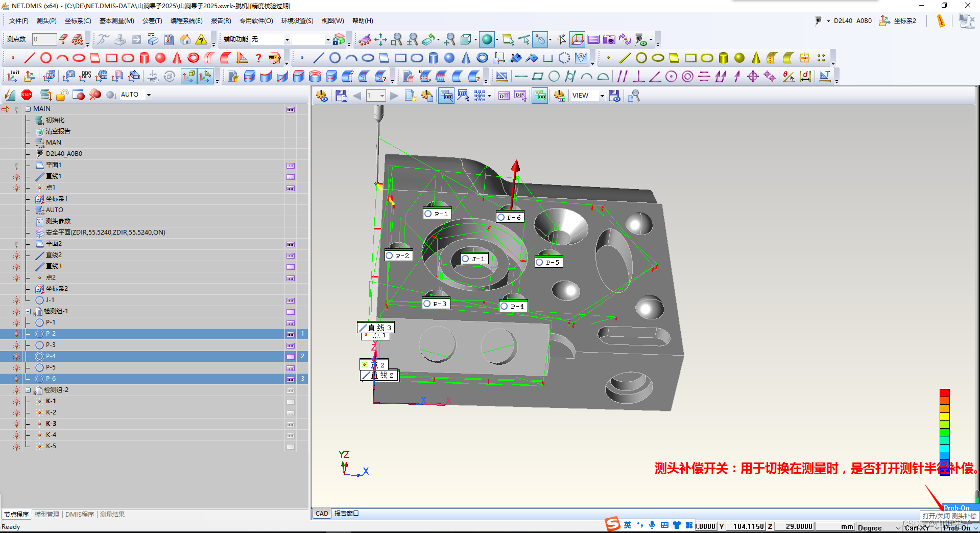Image resolution: width=980 pixels, height=533 pixels.
Task: Click the pan move arrows icon
Action: (x=380, y=39)
